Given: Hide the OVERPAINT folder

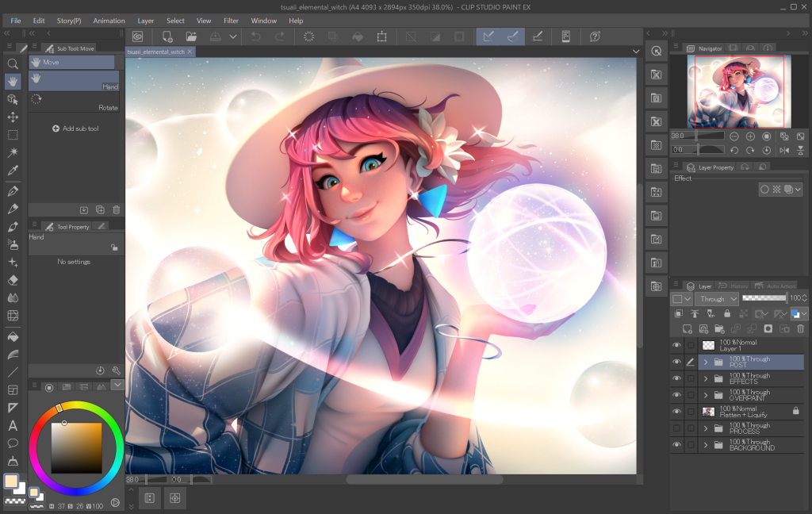Looking at the screenshot, I should click(x=676, y=395).
